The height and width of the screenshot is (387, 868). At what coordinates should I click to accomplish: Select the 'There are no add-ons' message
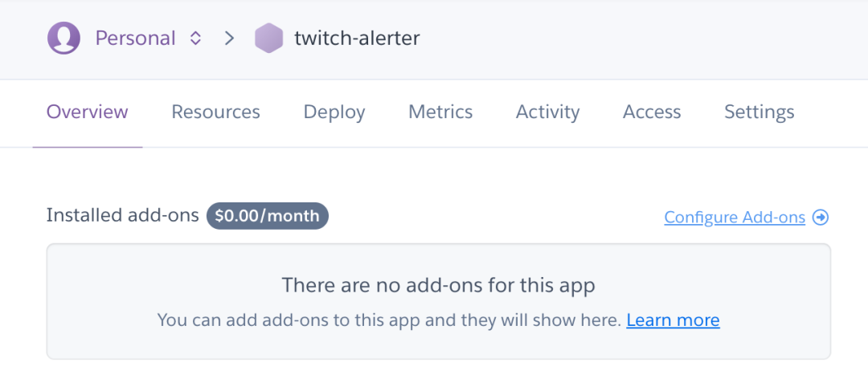click(x=439, y=286)
